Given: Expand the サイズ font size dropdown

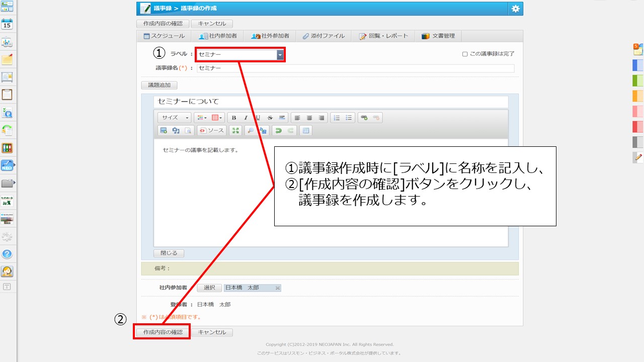Looking at the screenshot, I should 174,118.
